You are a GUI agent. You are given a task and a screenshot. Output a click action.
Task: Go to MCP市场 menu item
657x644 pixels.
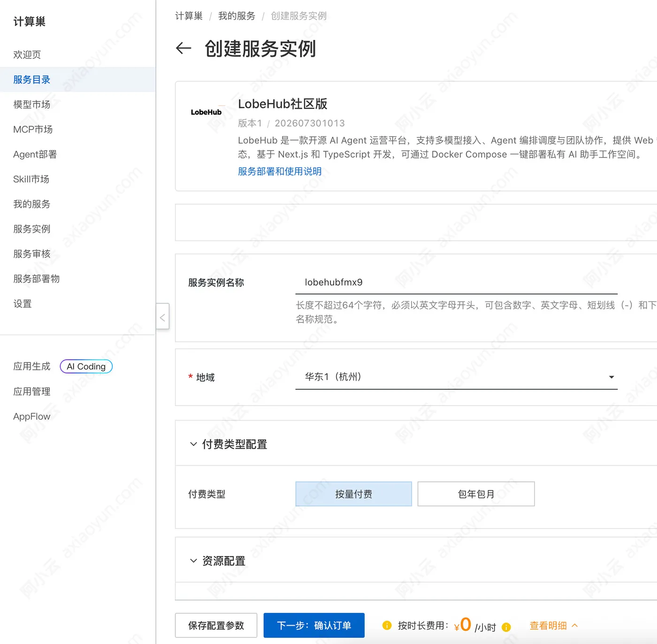coord(77,129)
